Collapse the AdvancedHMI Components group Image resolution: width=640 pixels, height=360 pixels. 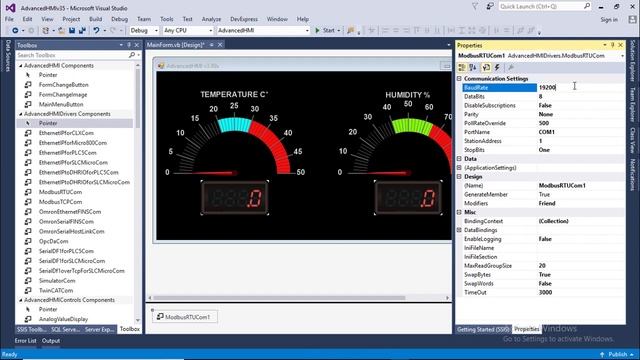[x=21, y=66]
